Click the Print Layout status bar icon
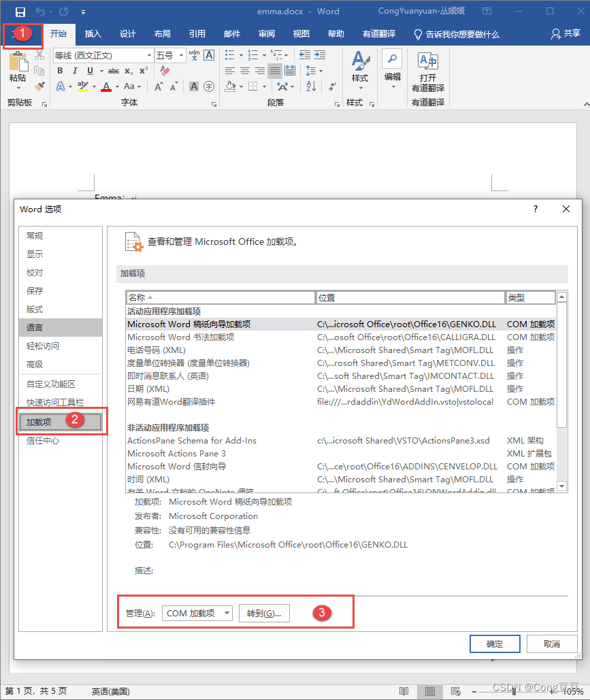 pyautogui.click(x=430, y=692)
